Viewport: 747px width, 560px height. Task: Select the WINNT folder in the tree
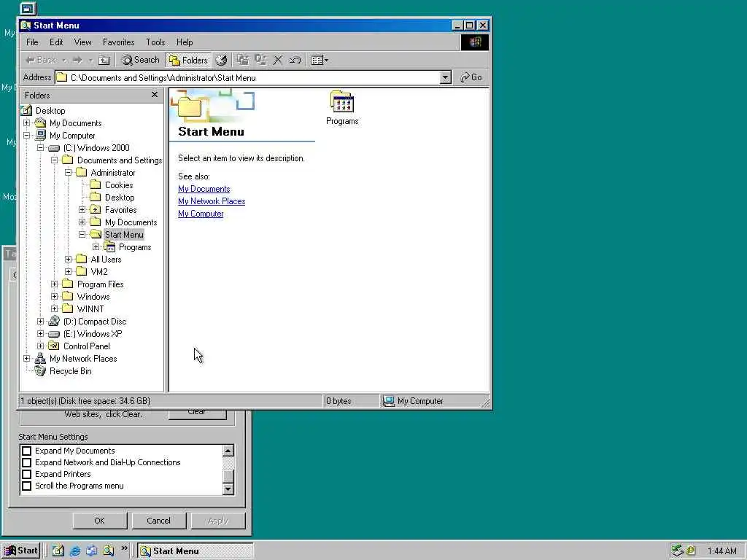click(x=90, y=308)
